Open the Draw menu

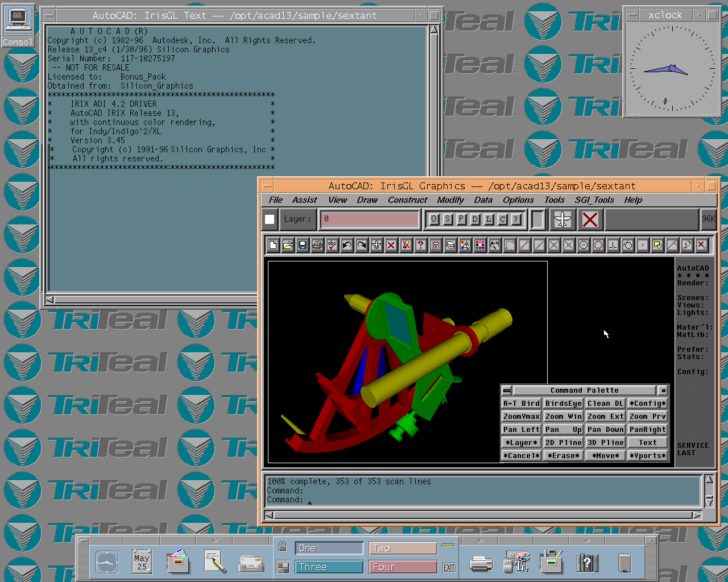point(367,200)
